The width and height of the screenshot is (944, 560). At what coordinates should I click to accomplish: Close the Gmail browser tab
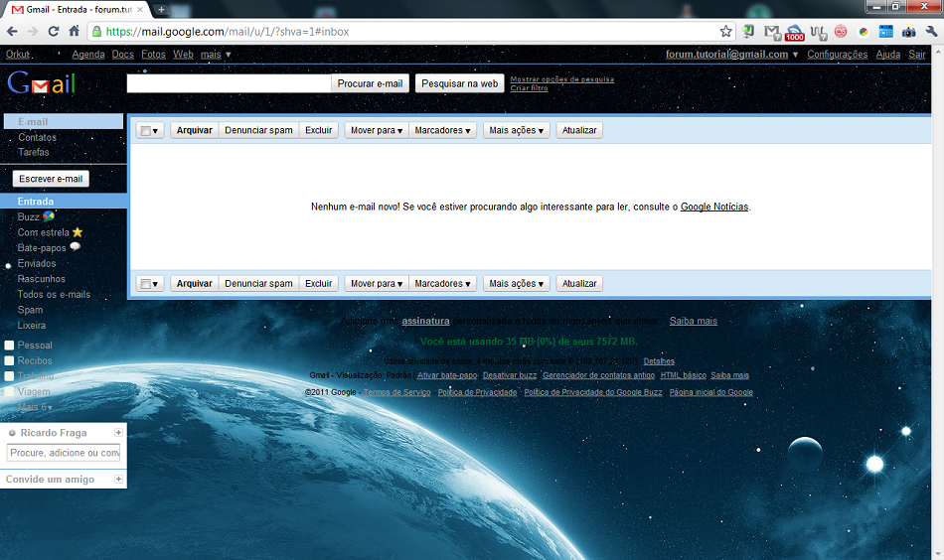point(140,10)
